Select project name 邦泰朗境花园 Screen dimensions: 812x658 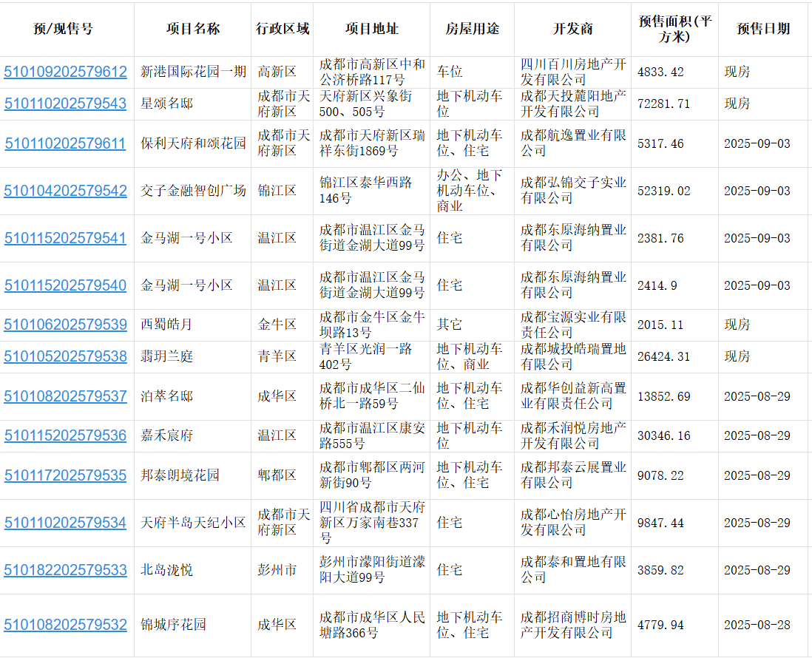click(180, 475)
